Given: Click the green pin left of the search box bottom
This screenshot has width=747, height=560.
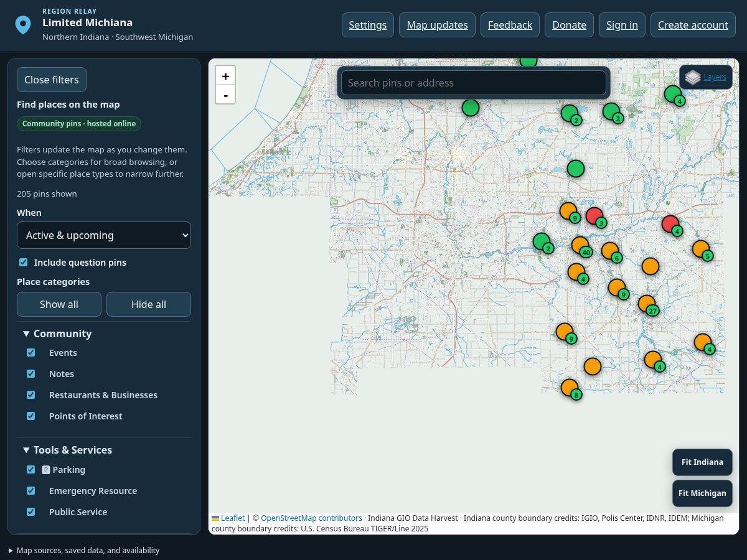Looking at the screenshot, I should pos(471,108).
